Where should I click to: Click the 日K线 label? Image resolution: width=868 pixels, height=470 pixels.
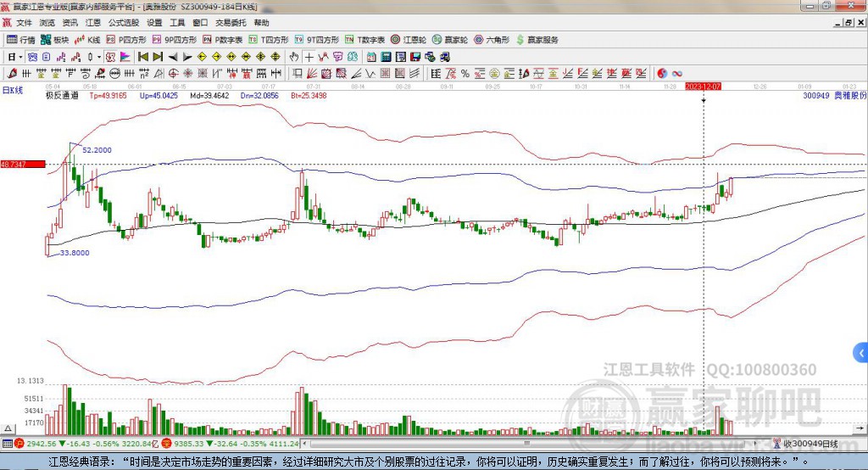[12, 90]
